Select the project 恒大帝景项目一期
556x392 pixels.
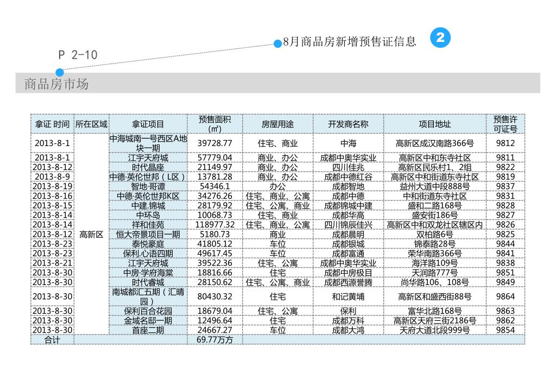tap(148, 235)
